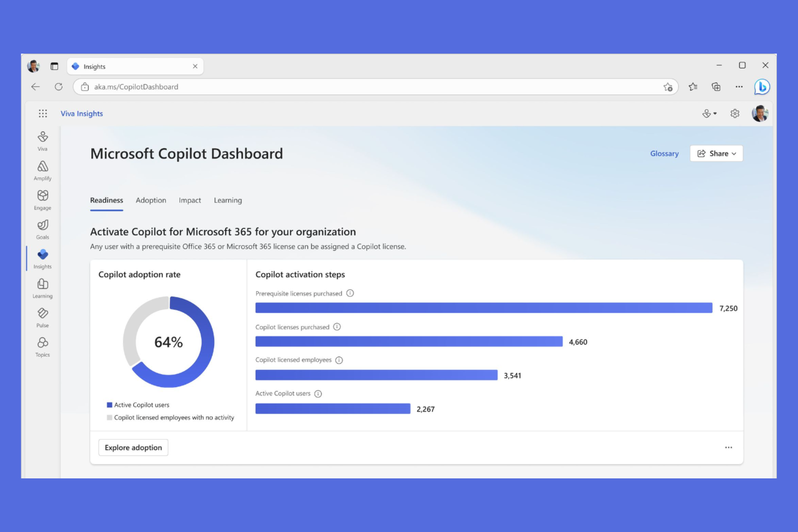The width and height of the screenshot is (798, 532).
Task: Click the 2,267 value label
Action: click(x=426, y=409)
